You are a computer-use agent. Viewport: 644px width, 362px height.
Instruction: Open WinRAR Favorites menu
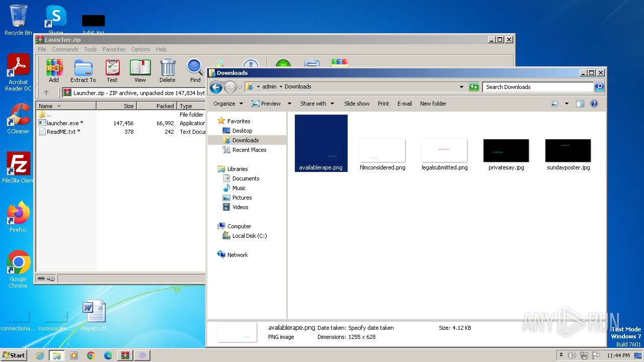click(x=114, y=49)
